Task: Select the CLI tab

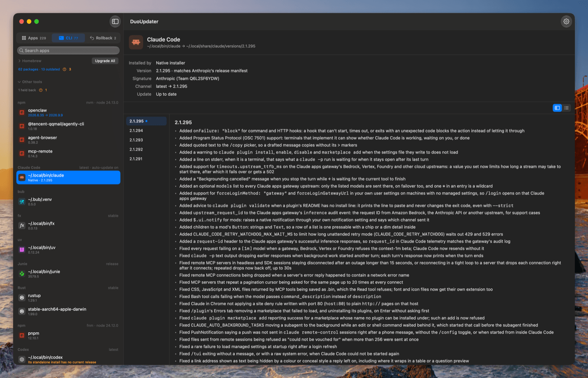Action: coord(68,38)
